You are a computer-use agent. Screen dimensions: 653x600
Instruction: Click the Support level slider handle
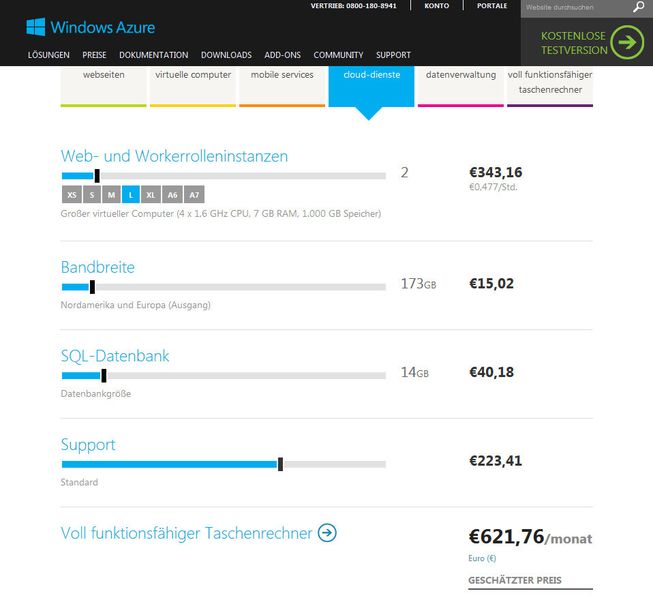pyautogui.click(x=280, y=464)
